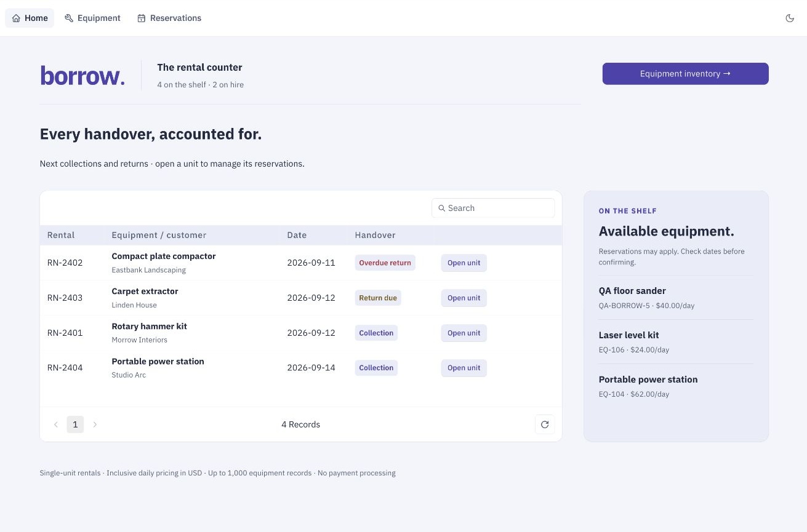Screen dimensions: 807x532
Task: Click Laser level kit in Available equipment
Action: click(x=628, y=335)
